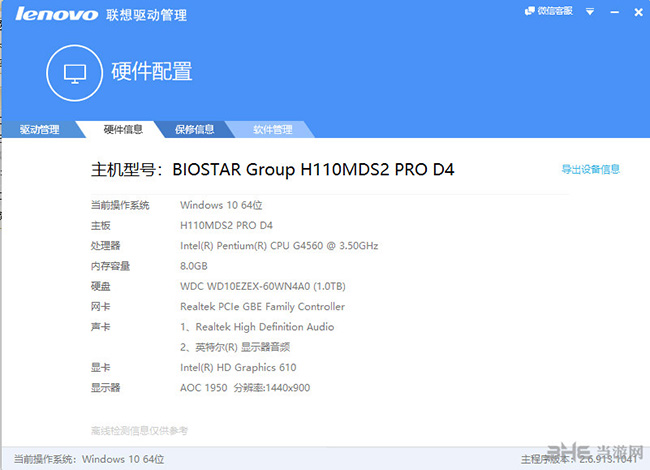Click the Realtek PCIe GBE Family Controller entry
This screenshot has width=650, height=470.
click(262, 307)
